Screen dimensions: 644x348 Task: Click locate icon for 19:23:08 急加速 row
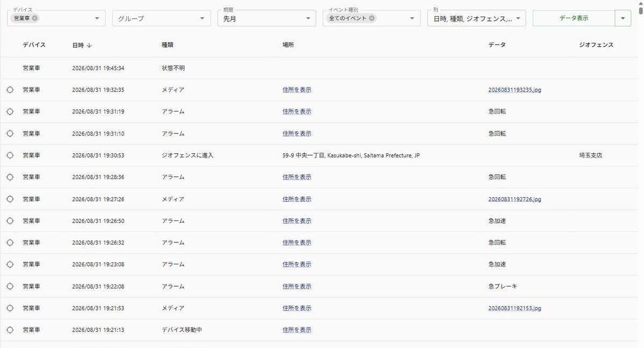[x=10, y=264]
